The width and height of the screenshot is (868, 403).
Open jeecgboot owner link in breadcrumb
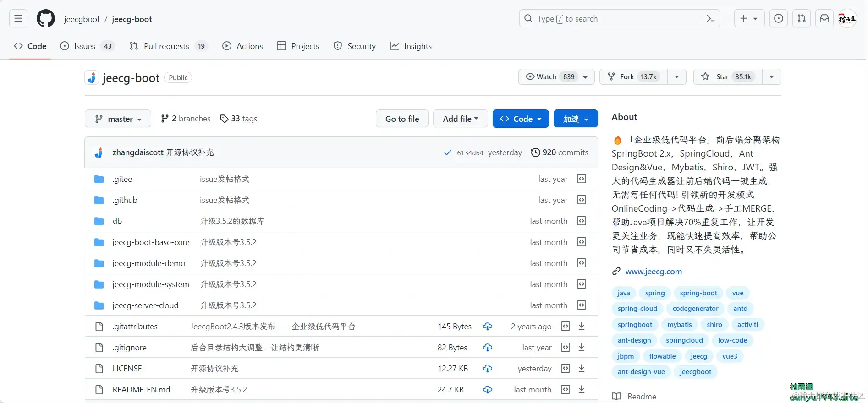(x=82, y=19)
